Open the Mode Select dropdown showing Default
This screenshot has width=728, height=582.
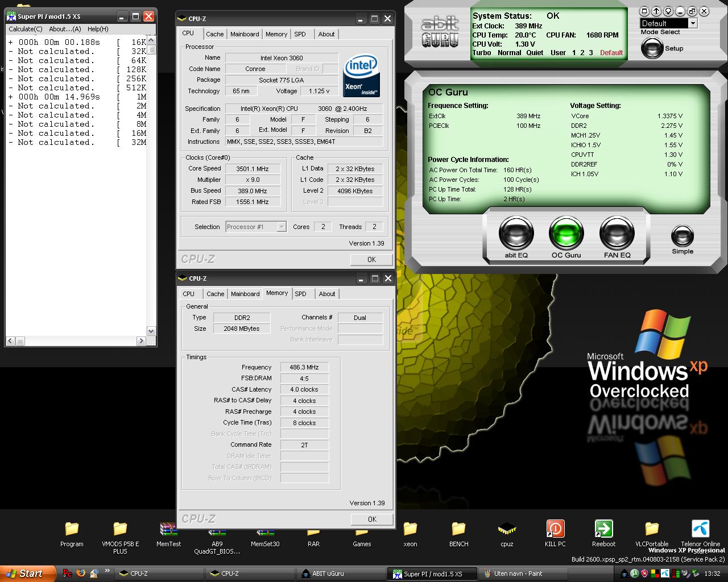669,23
